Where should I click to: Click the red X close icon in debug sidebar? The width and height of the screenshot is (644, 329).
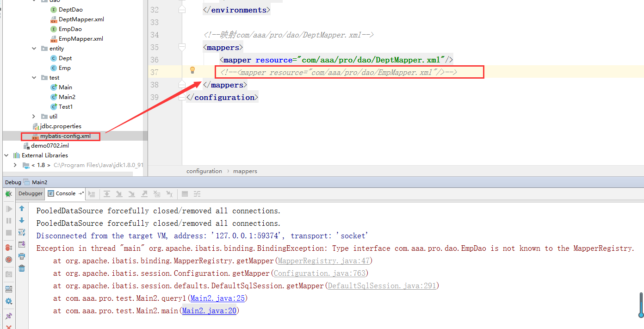coord(9,326)
